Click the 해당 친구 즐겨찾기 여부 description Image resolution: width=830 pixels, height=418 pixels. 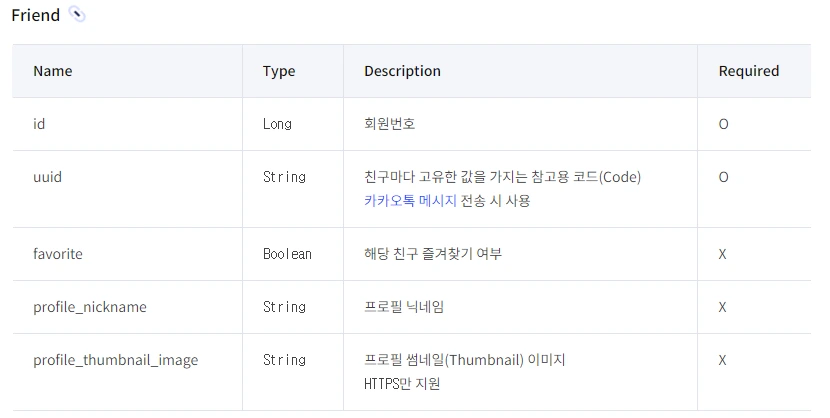(x=432, y=254)
